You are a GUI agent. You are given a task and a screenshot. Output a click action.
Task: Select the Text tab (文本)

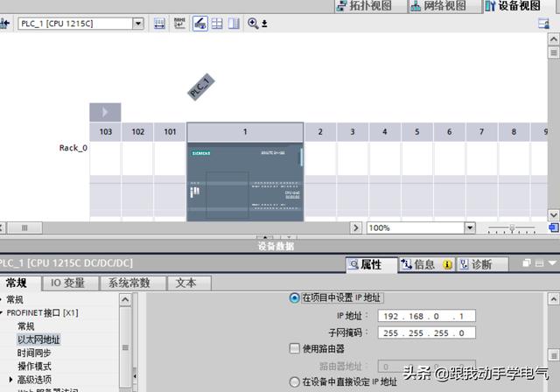pyautogui.click(x=189, y=283)
